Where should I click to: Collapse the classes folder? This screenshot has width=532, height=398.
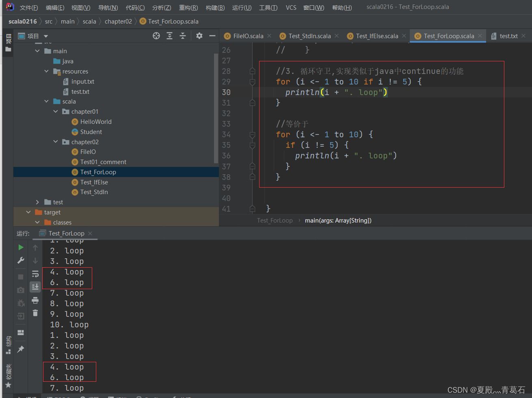point(37,223)
